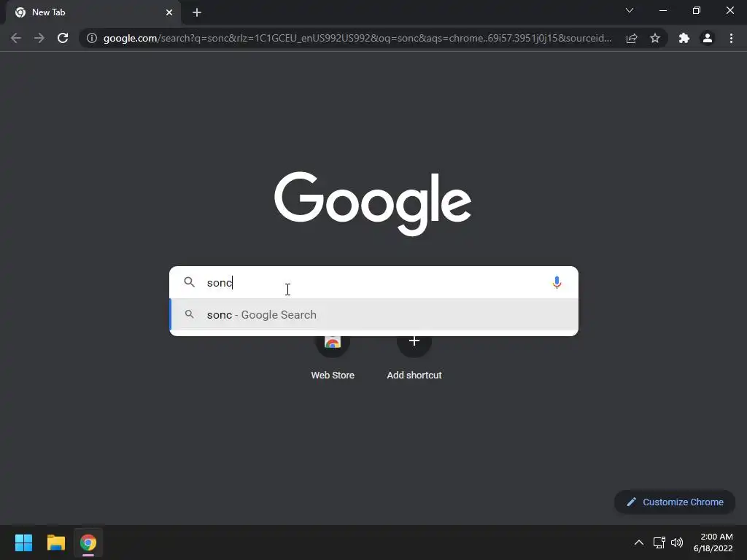Minimize the Chrome window
Image resolution: width=747 pixels, height=560 pixels.
point(662,10)
